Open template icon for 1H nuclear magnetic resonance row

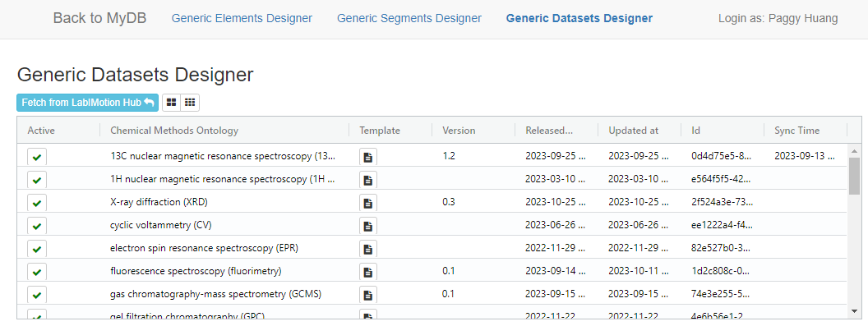tap(368, 180)
